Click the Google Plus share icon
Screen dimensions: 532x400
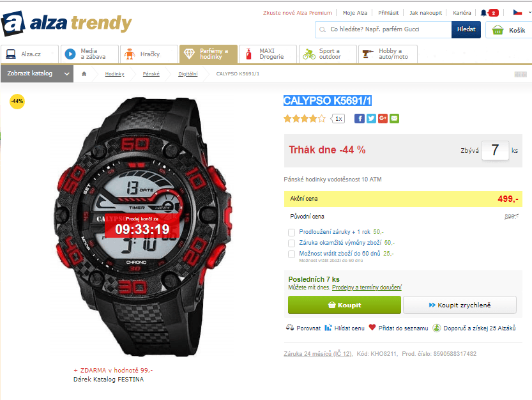pos(383,118)
